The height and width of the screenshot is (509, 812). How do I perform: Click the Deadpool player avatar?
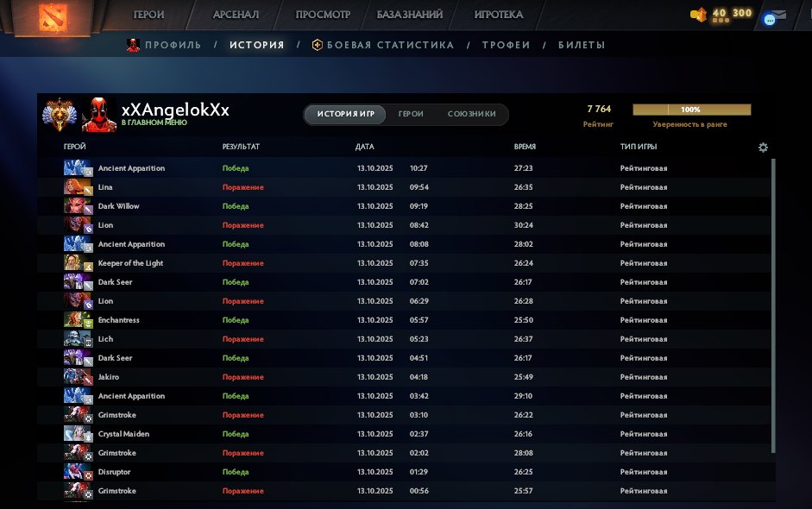[99, 115]
